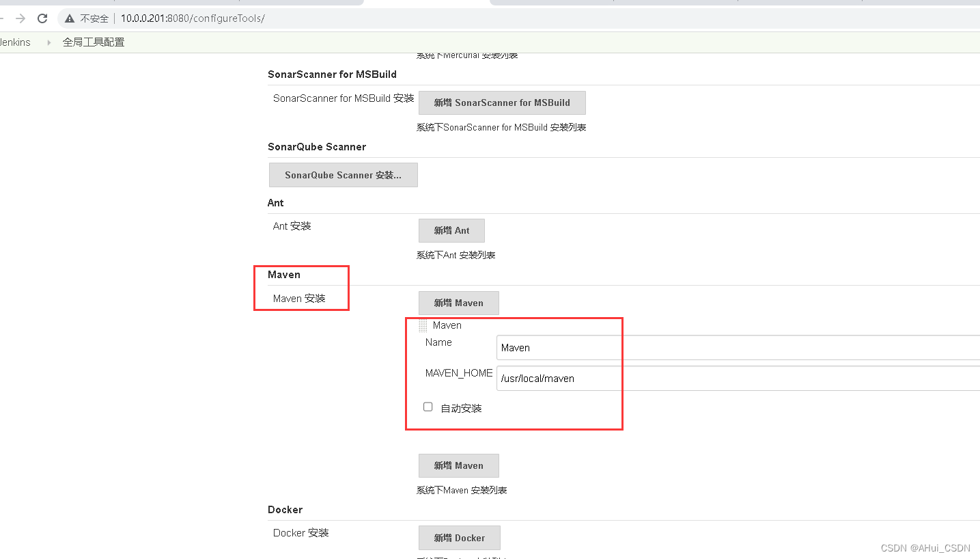Click the browser address bar URL

(193, 18)
